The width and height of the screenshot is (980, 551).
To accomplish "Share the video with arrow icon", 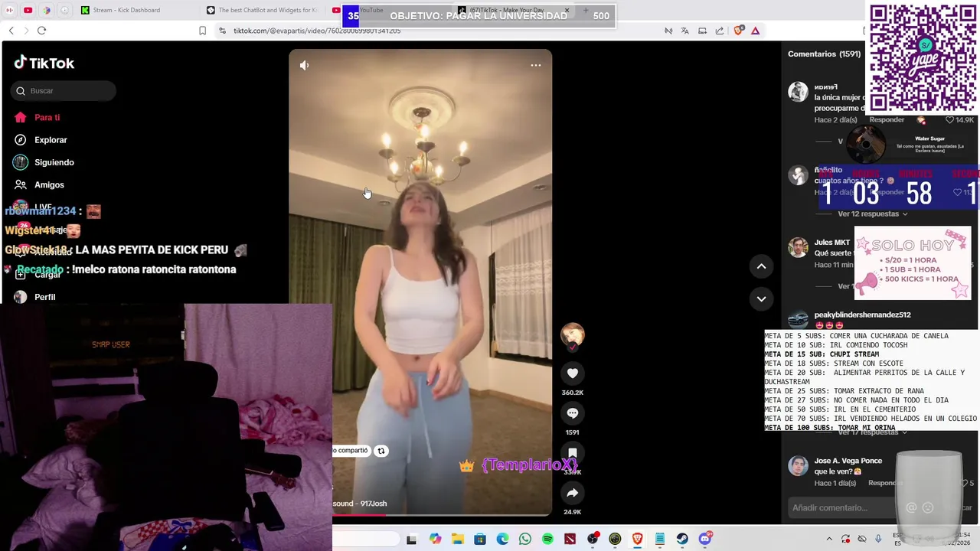I will pos(572,493).
